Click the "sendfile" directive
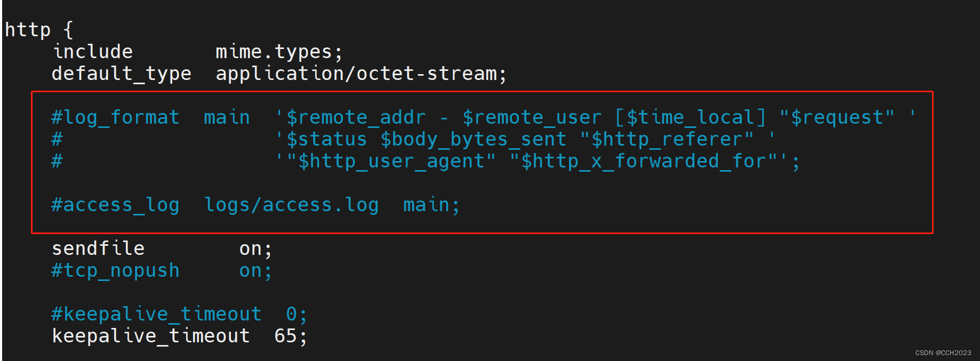The width and height of the screenshot is (980, 361). tap(98, 248)
